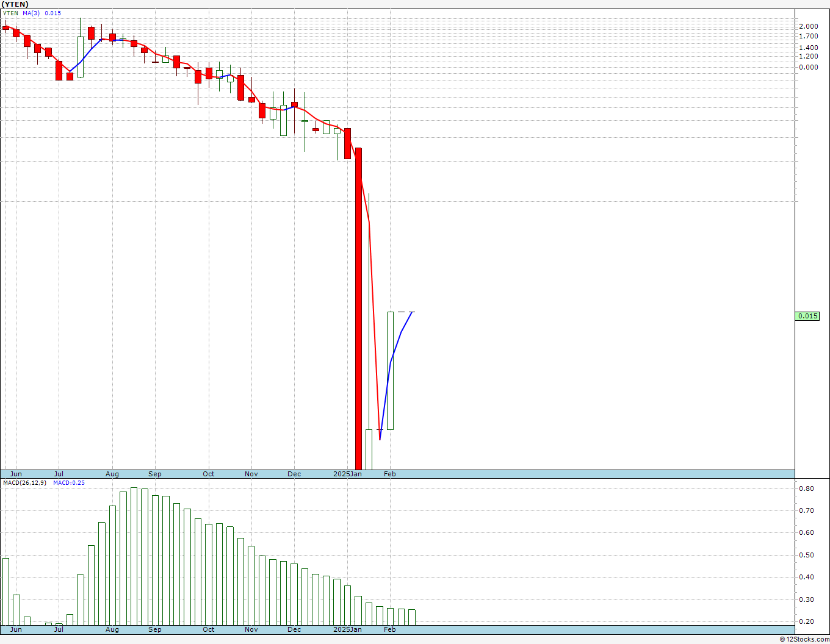Select the 0.60 MACD axis label
The image size is (830, 644).
point(806,532)
